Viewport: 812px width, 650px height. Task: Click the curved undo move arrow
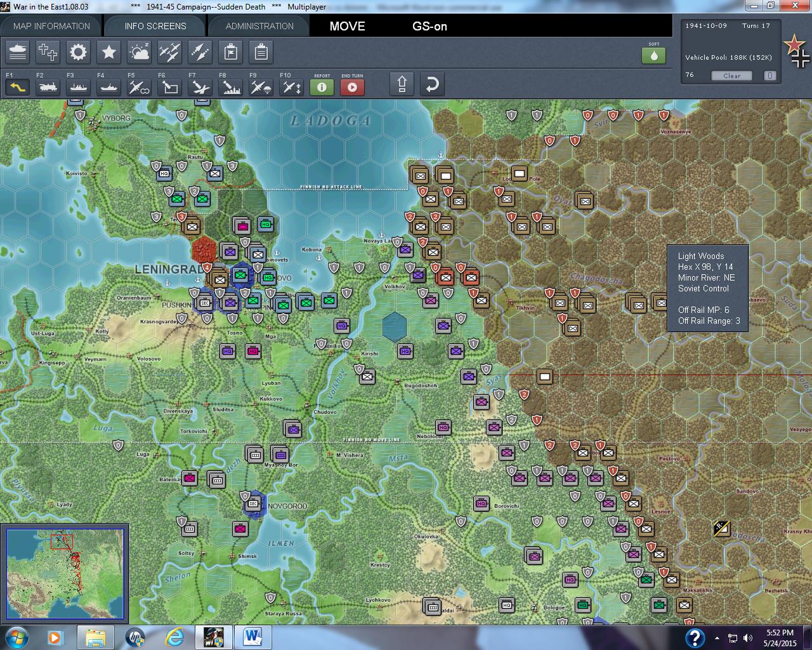point(432,84)
